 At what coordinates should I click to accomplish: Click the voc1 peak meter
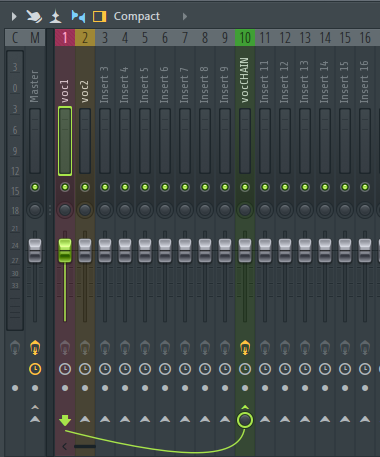(65, 141)
